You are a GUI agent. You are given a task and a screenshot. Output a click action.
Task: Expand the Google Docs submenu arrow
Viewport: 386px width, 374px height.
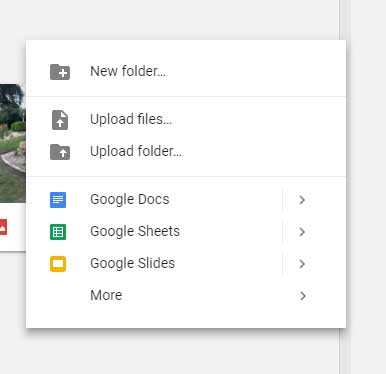[x=302, y=200]
